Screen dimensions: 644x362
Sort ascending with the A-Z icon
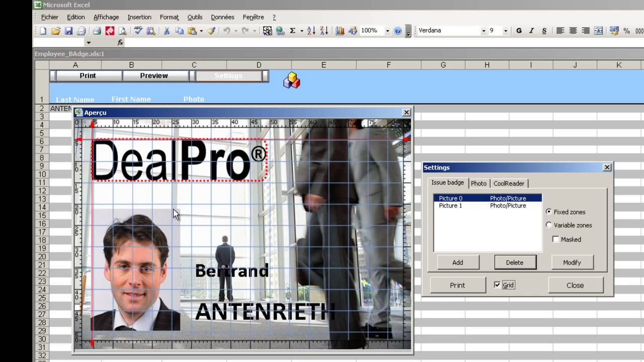click(311, 31)
